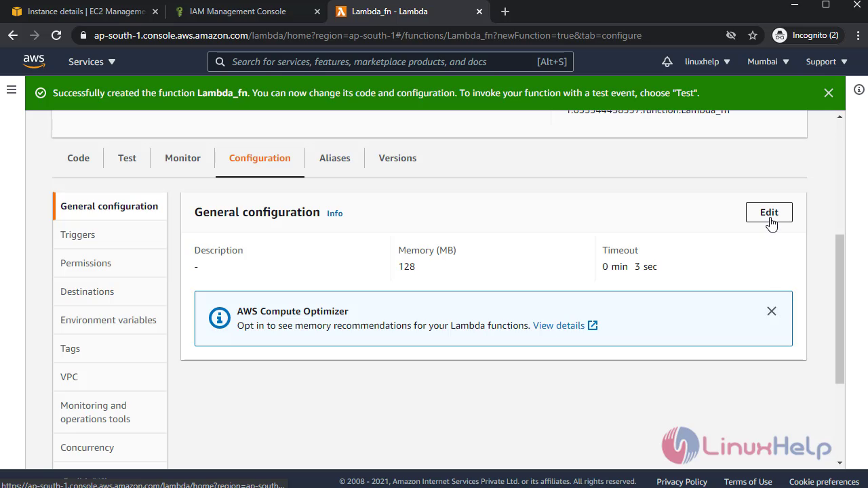Close the Lambda_fn browser tab
The width and height of the screenshot is (868, 488).
point(479,12)
